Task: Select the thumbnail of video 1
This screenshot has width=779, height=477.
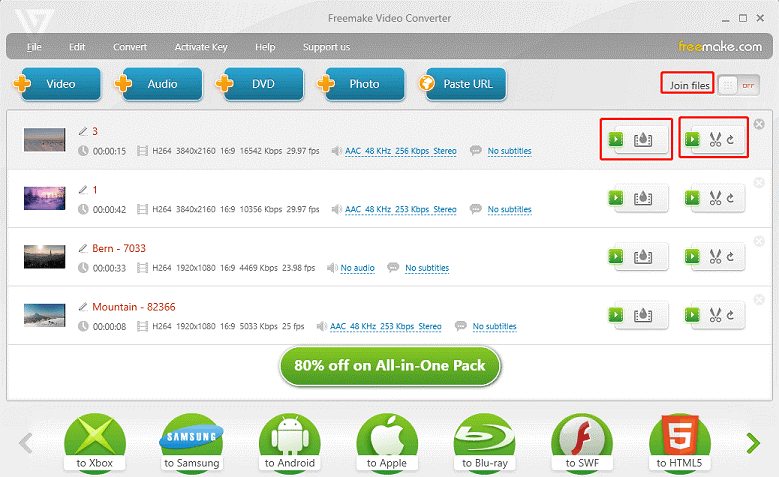Action: [45, 198]
